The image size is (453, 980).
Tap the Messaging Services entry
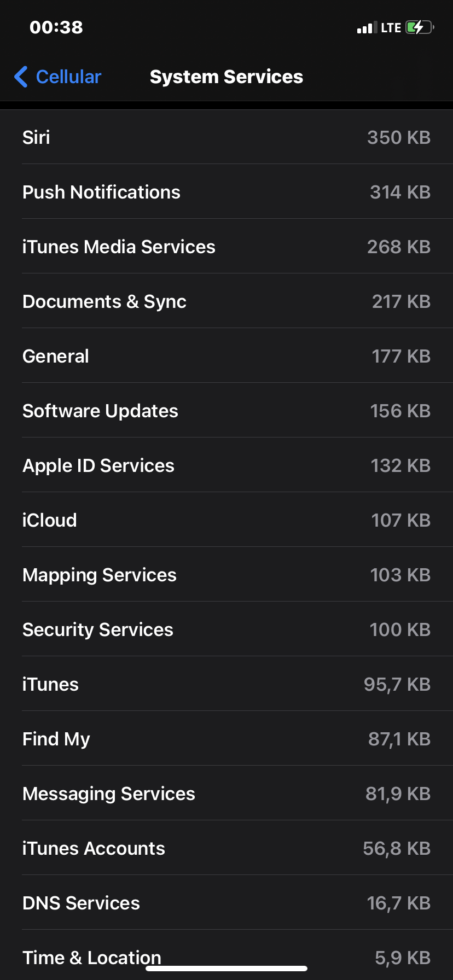pos(226,794)
